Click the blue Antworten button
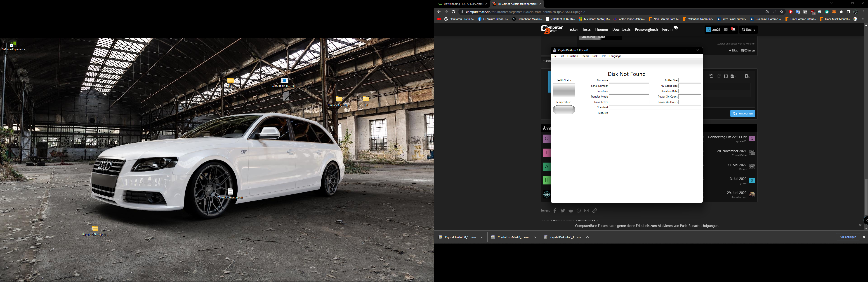Image resolution: width=868 pixels, height=282 pixels. coord(743,114)
